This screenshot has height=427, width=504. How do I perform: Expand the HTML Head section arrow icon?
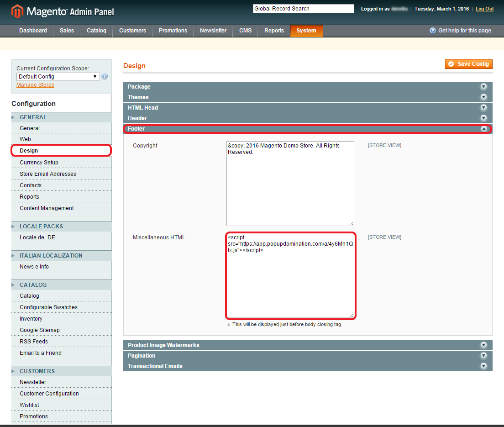click(x=483, y=108)
